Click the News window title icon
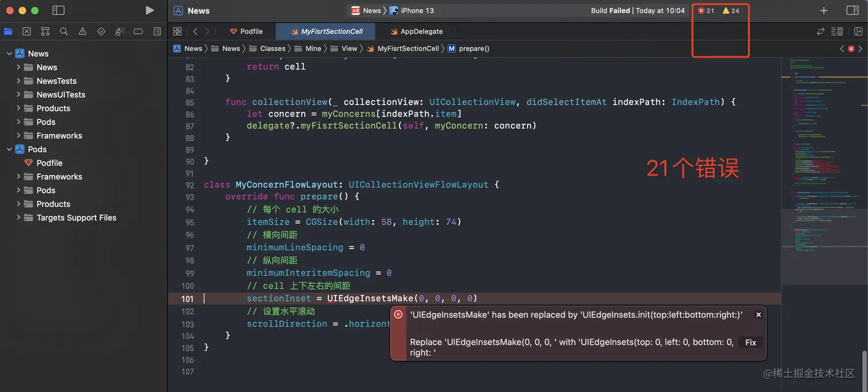868x392 pixels. [179, 10]
